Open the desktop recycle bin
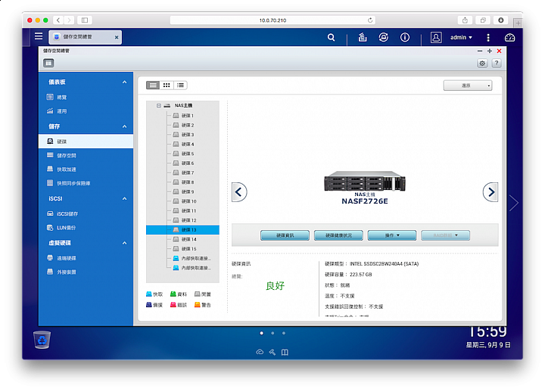This screenshot has height=392, width=545. point(42,340)
